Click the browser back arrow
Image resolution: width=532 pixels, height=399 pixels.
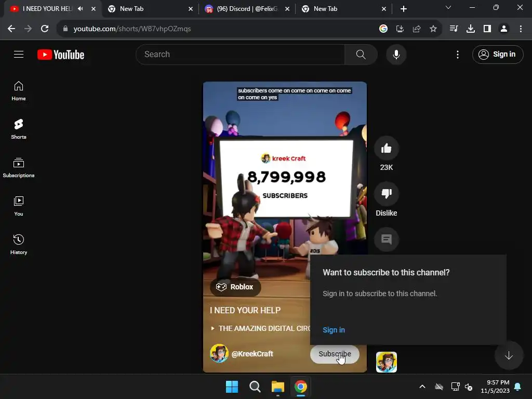11,29
